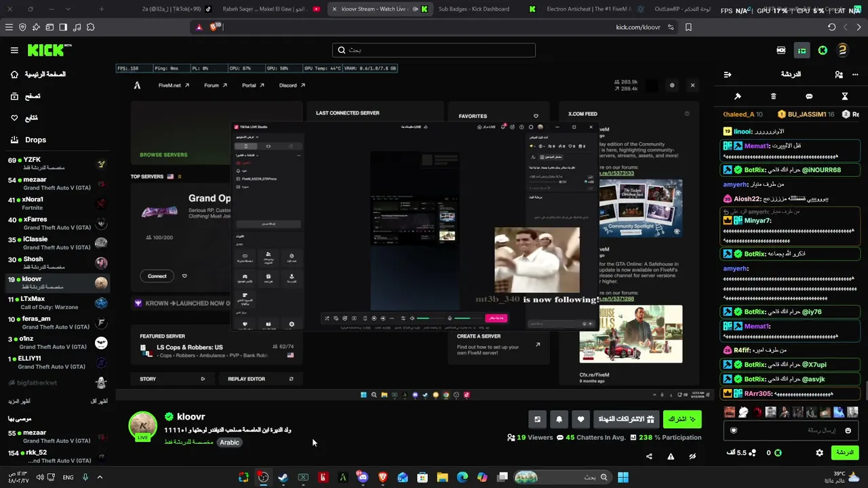The image size is (868, 488).
Task: Click the Windows taskbar search box
Action: (563, 477)
